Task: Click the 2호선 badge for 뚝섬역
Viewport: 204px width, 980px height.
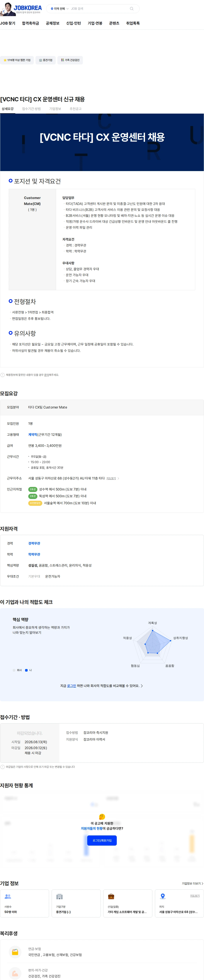Action: (33, 496)
